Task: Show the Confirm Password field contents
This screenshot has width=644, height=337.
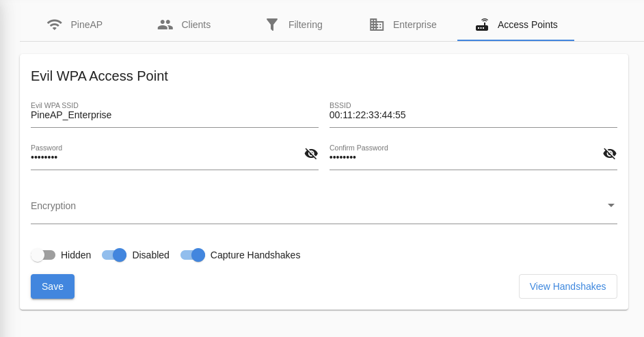Action: [x=610, y=154]
